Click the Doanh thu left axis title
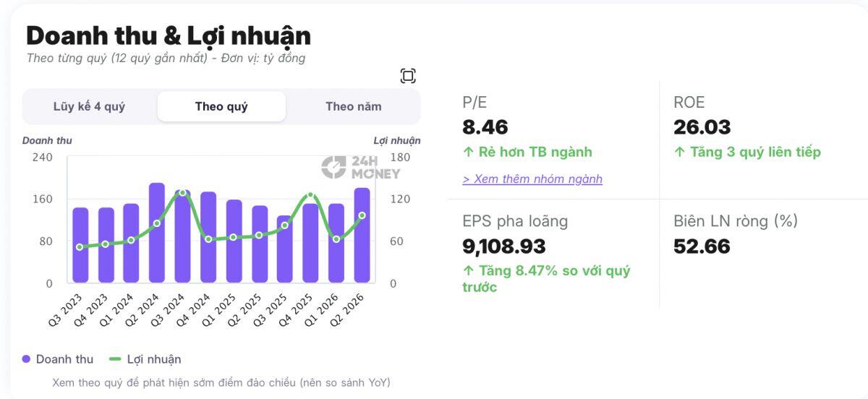 click(47, 141)
